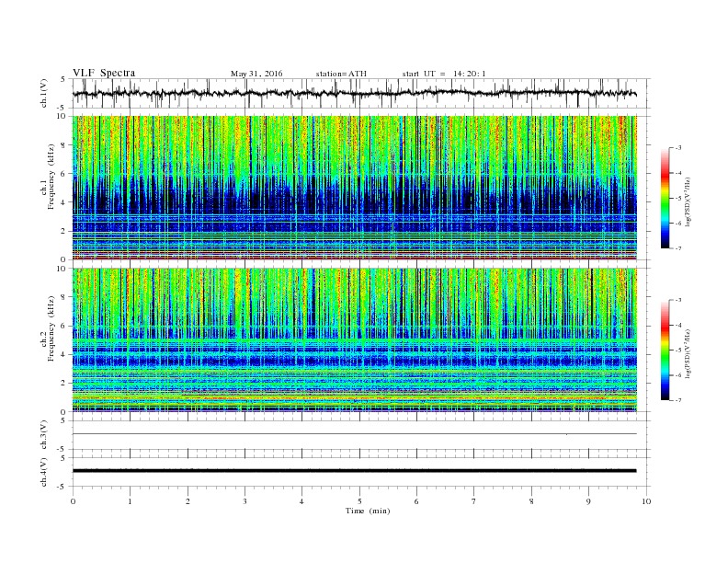
Task: Select the "ch.1(V)" waveform axis label
Action: (44, 93)
